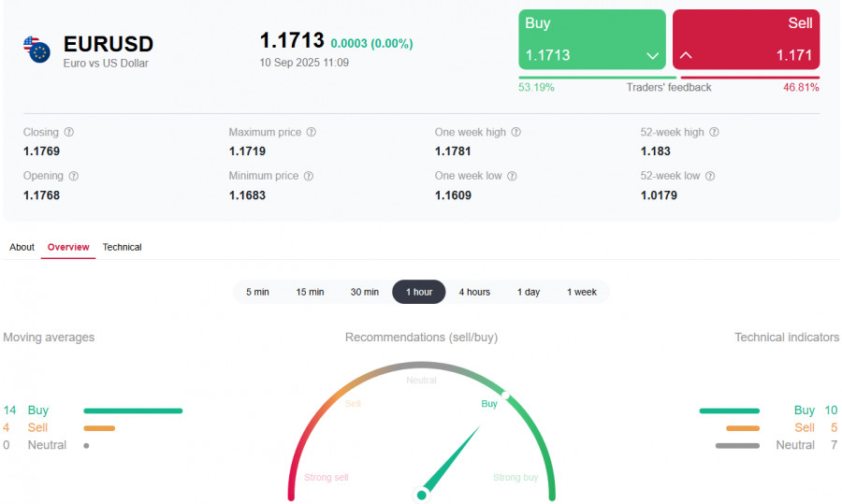Click the Buy 10 technical indicators row
This screenshot has height=504, width=842.
pyautogui.click(x=768, y=410)
